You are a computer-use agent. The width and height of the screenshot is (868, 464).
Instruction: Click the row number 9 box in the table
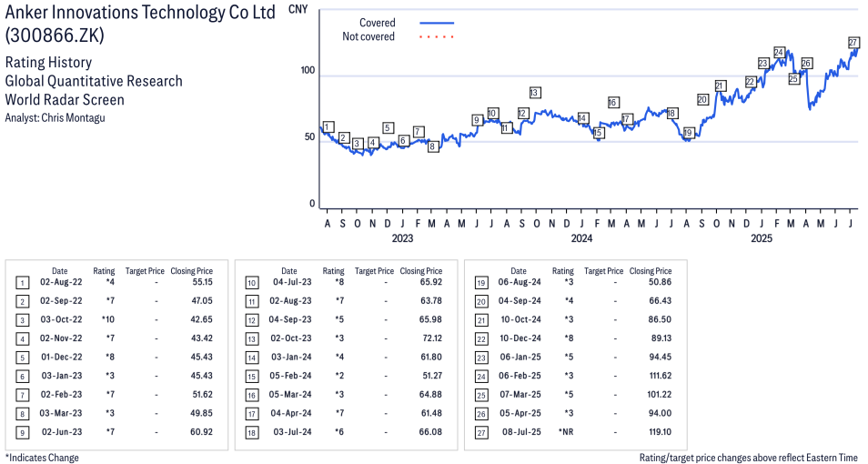[22, 432]
